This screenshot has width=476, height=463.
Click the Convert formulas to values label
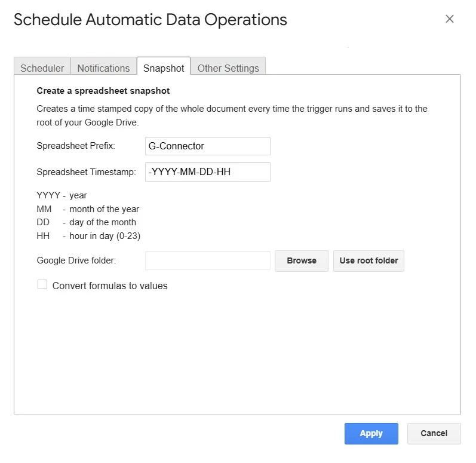tap(110, 286)
